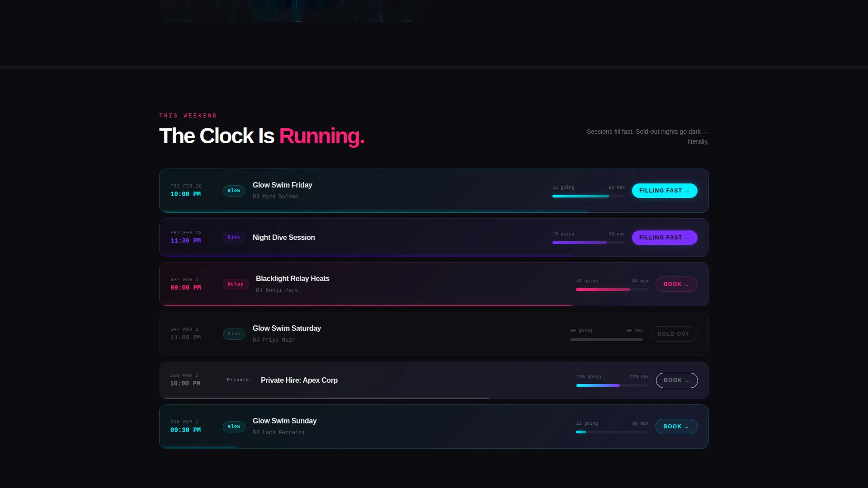Select the dimmed Glow tag on Glow Swim Saturday

(x=234, y=334)
